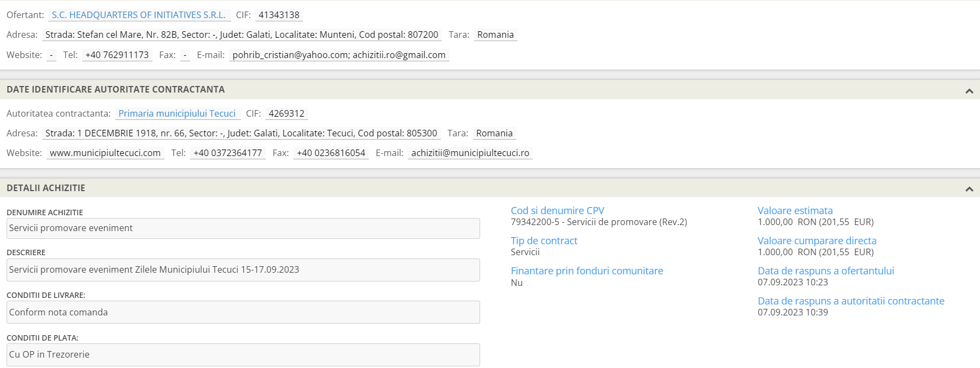Image resolution: width=980 pixels, height=368 pixels.
Task: Click the Descriere text field
Action: tap(243, 270)
